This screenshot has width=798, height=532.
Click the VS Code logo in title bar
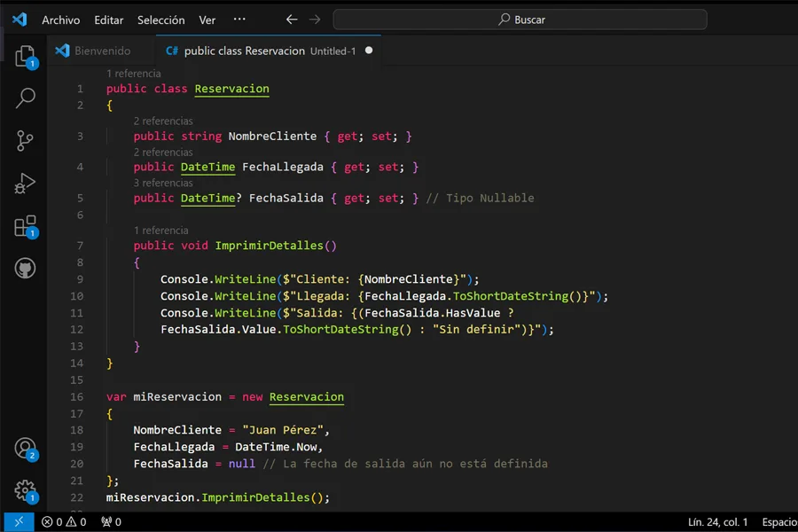[x=20, y=20]
